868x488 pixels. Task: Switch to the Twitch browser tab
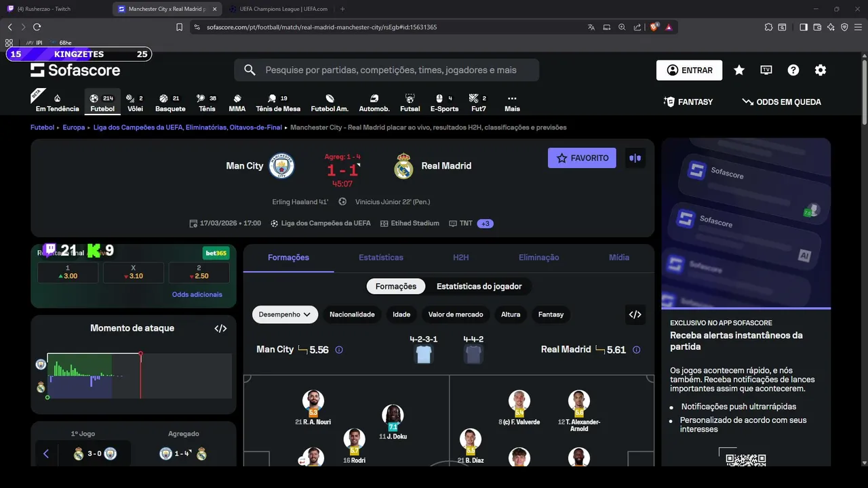[x=56, y=9]
